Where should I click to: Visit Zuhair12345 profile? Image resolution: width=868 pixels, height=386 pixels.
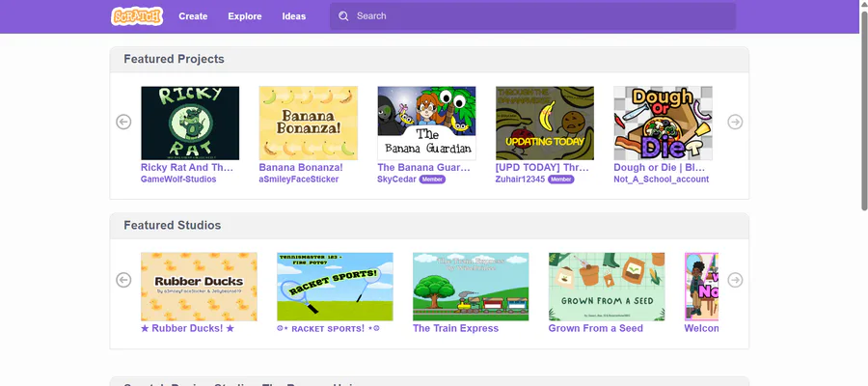pos(521,179)
